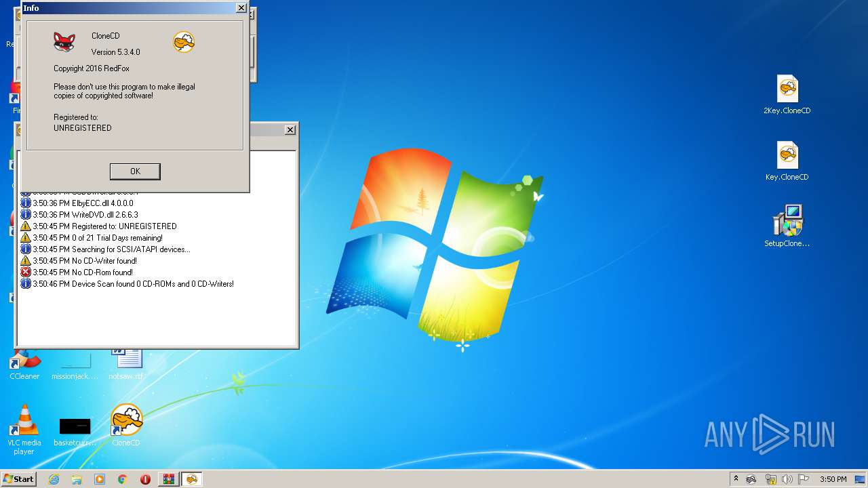Image resolution: width=868 pixels, height=488 pixels.
Task: Click the 3:50 PM system clock
Action: pos(833,479)
